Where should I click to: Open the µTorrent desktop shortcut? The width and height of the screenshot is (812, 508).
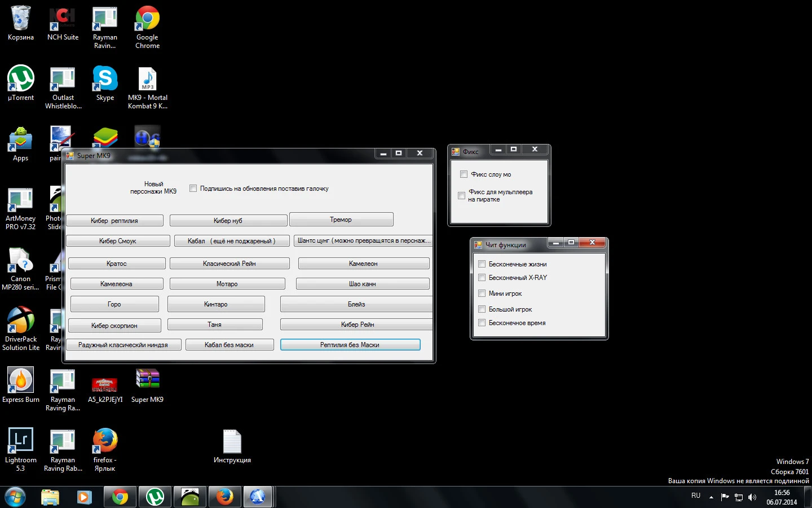pyautogui.click(x=21, y=79)
